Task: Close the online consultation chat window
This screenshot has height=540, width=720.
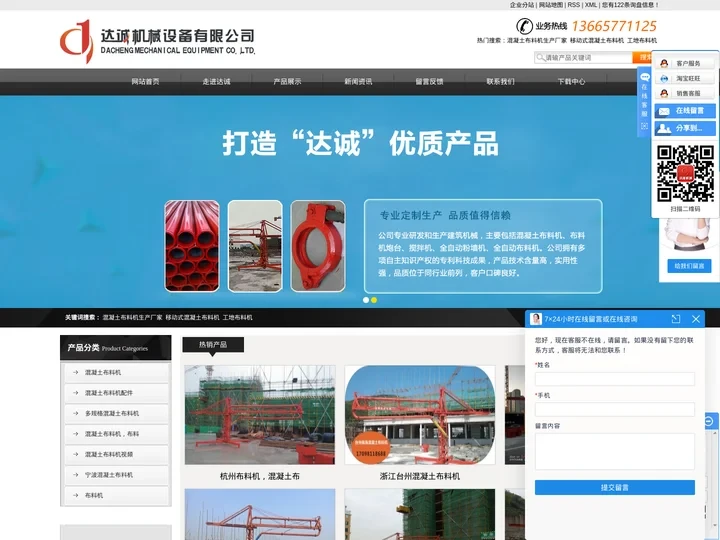Action: pos(696,319)
